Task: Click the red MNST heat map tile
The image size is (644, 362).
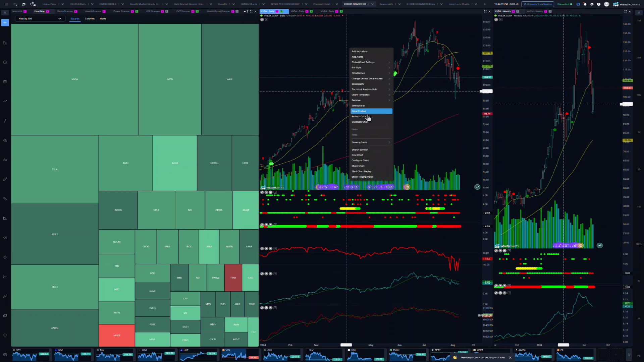Action: click(x=117, y=336)
